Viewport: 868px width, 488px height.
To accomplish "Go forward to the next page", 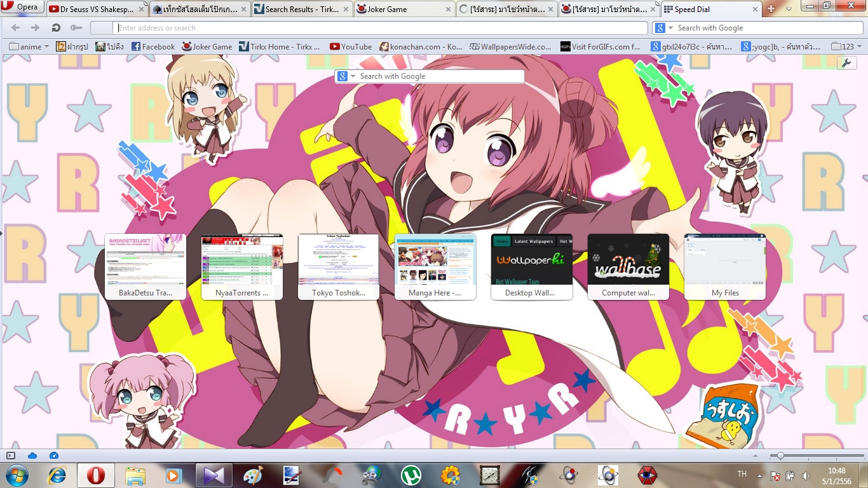I will (x=36, y=28).
